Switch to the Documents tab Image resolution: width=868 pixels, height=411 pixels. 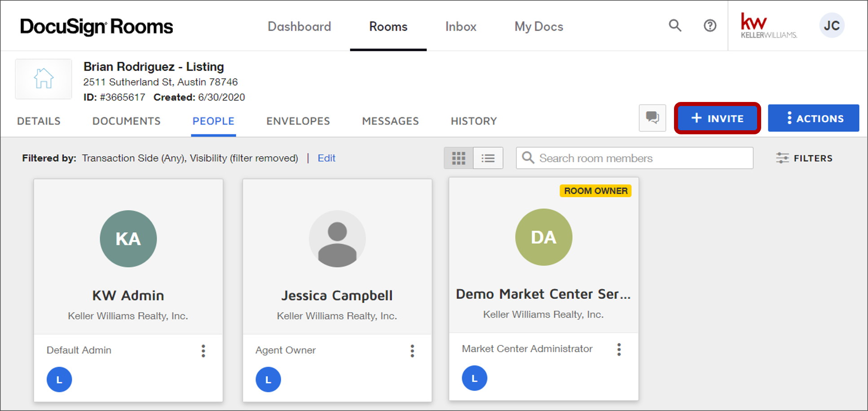click(x=126, y=121)
